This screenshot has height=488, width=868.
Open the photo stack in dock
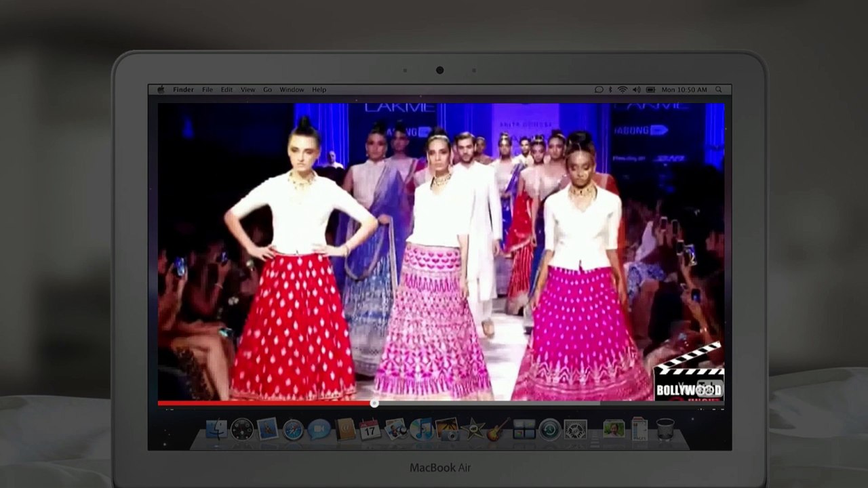[614, 429]
